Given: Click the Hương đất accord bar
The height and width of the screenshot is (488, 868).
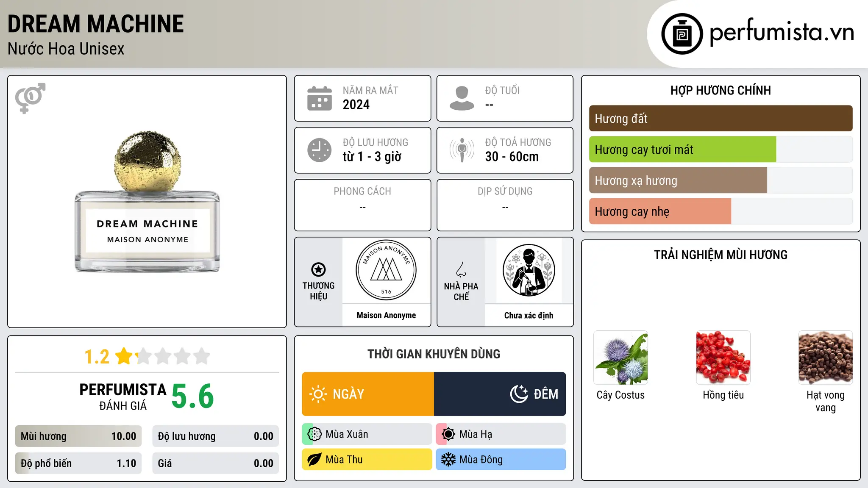Looking at the screenshot, I should coord(721,119).
